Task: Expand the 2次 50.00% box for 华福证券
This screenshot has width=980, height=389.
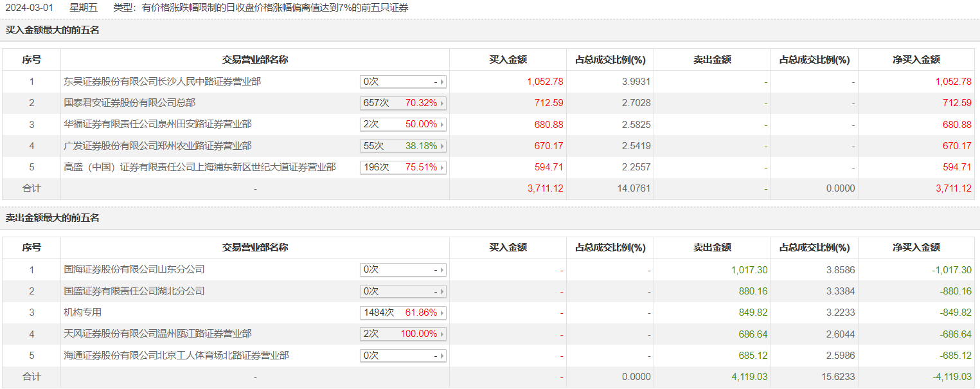Action: coord(403,124)
